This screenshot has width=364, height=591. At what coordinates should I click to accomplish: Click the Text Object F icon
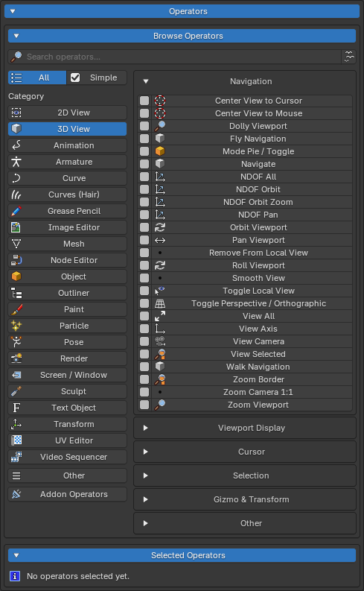16,408
